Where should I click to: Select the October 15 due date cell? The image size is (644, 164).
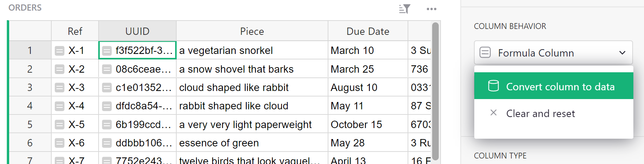pyautogui.click(x=356, y=124)
